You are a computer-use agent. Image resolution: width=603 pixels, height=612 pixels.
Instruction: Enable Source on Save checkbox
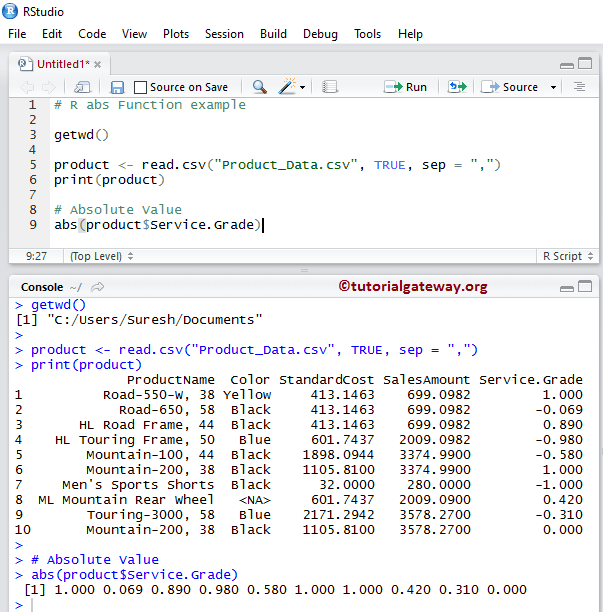140,87
